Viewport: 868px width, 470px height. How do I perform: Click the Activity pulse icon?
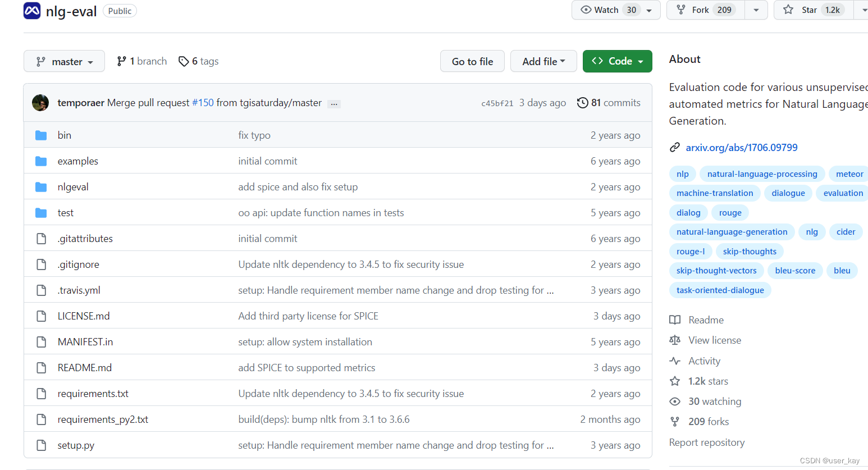point(675,361)
